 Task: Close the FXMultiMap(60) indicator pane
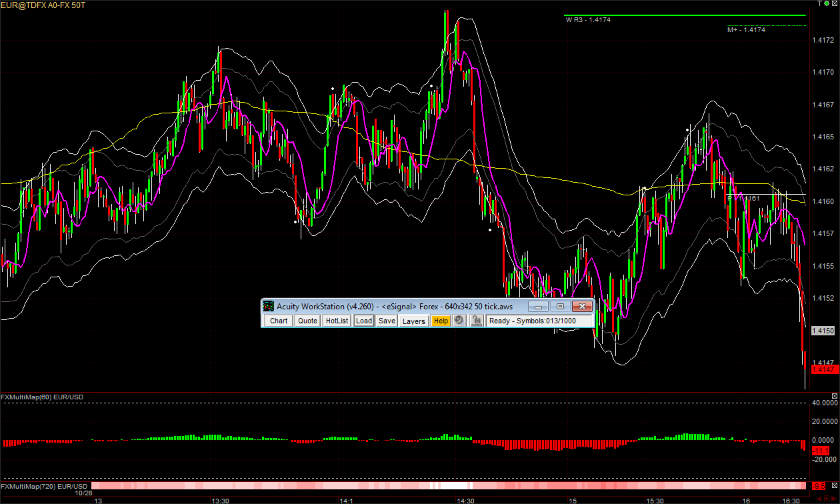tap(835, 397)
